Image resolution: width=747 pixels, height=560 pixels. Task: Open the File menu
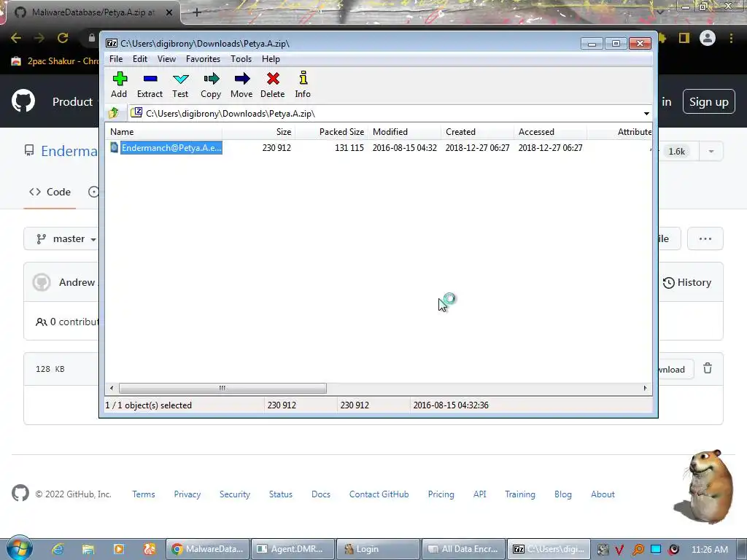[x=116, y=58]
